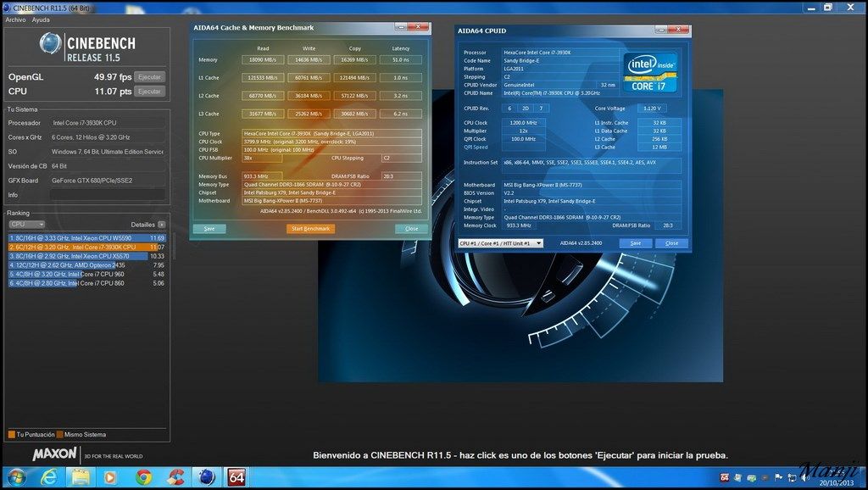This screenshot has width=868, height=490.
Task: Open the Start menu orb
Action: click(16, 476)
